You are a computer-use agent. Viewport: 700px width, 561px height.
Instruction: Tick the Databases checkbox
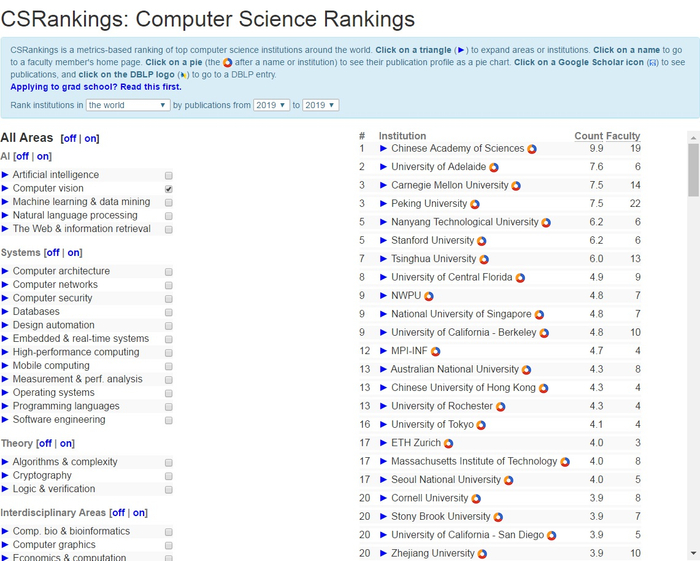169,312
